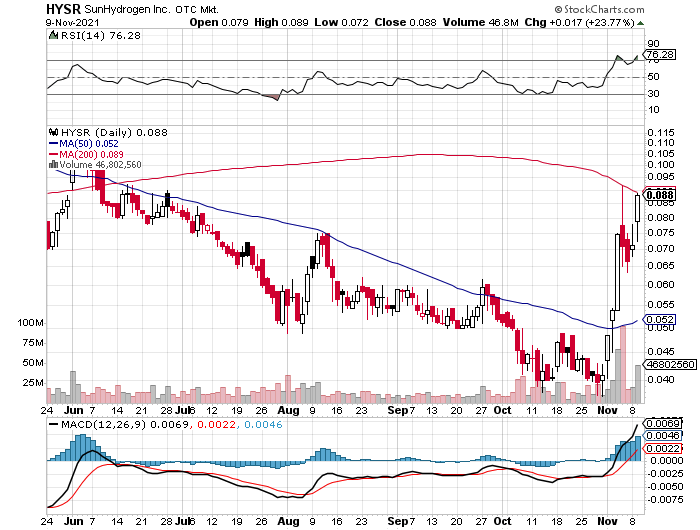Image resolution: width=700 pixels, height=530 pixels.
Task: Click the Nov label on the price chart date axis
Action: [608, 410]
